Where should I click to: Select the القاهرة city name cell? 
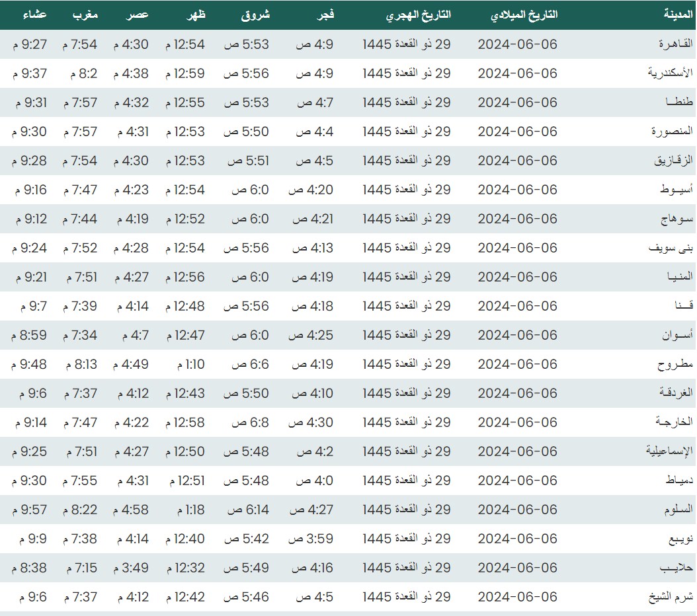pos(675,44)
